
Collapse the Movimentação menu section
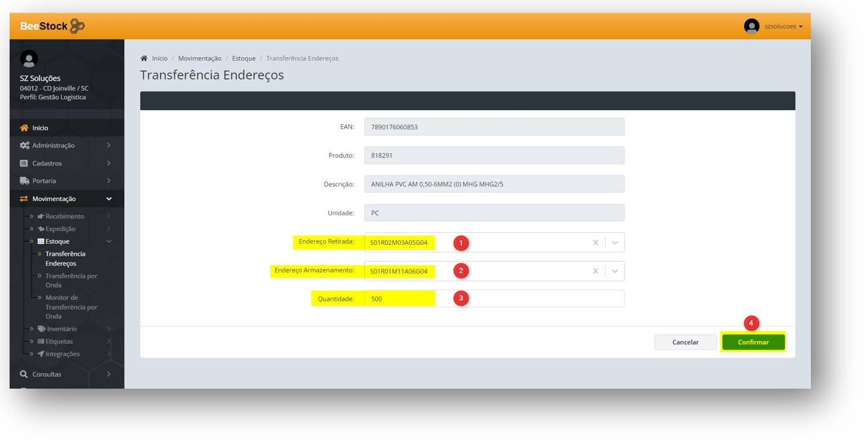click(109, 199)
